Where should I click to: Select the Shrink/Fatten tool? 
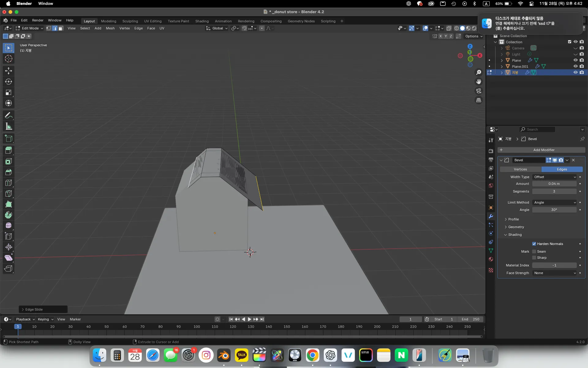tap(9, 247)
